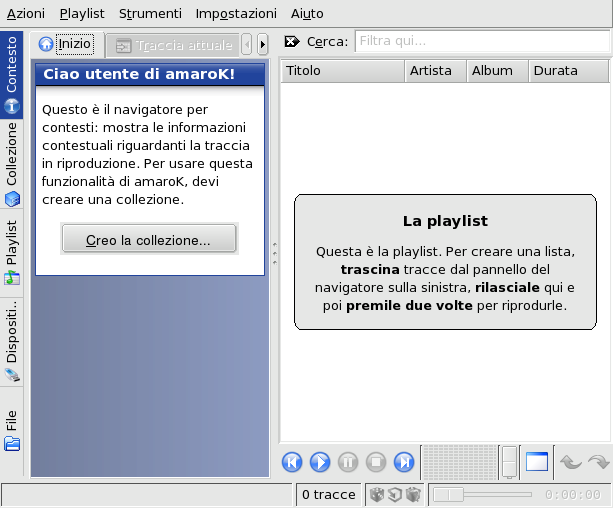This screenshot has width=613, height=508.
Task: Skip to the next track
Action: [x=404, y=462]
